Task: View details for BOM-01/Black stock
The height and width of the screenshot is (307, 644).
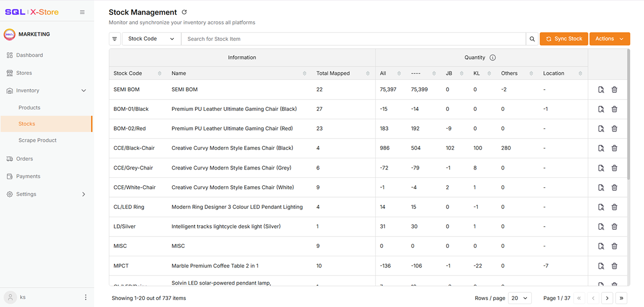Action: point(601,109)
